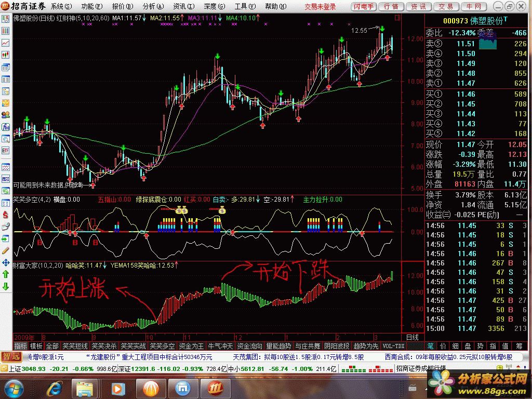Switch to the 趋势为先 indicator tab
This screenshot has height=399, width=532.
point(366,346)
